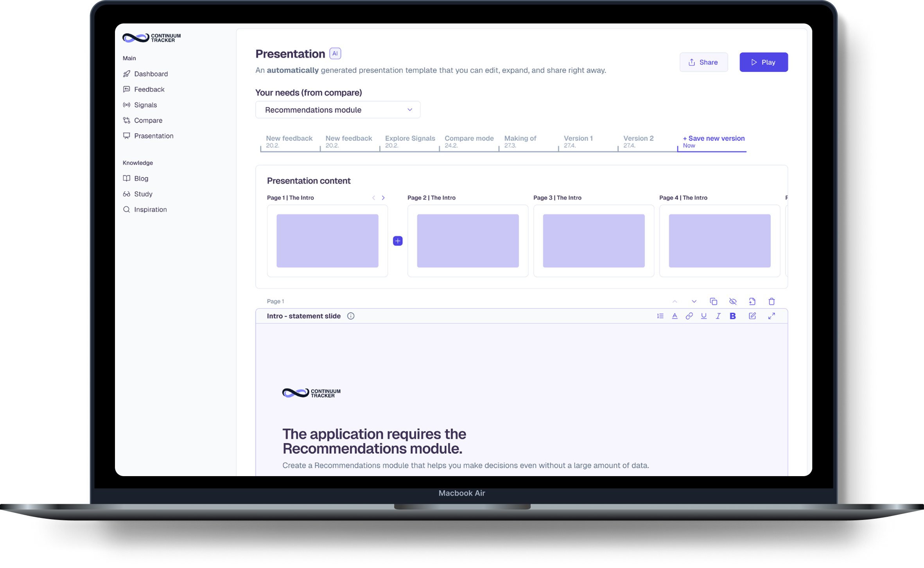Select the Page 3 slide thumbnail

pyautogui.click(x=594, y=241)
